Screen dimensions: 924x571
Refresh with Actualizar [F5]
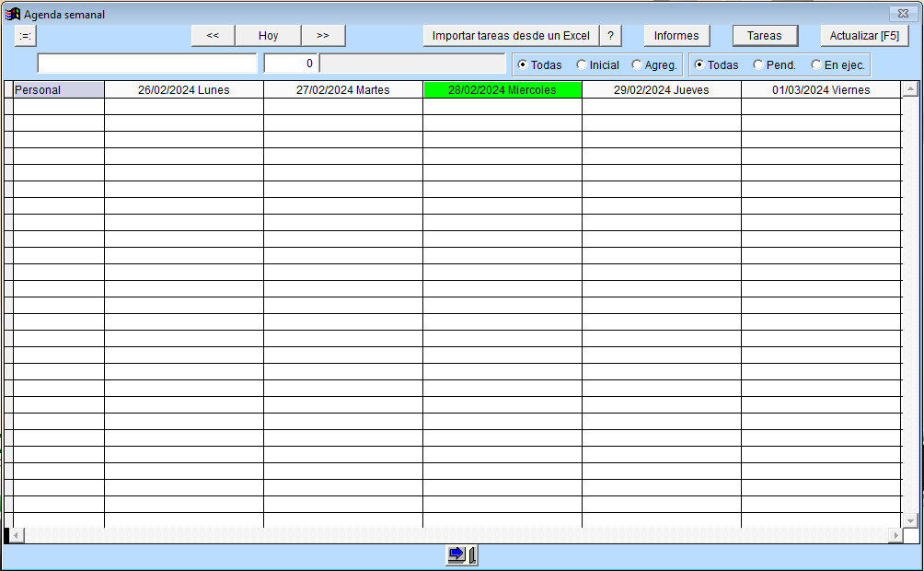[864, 35]
